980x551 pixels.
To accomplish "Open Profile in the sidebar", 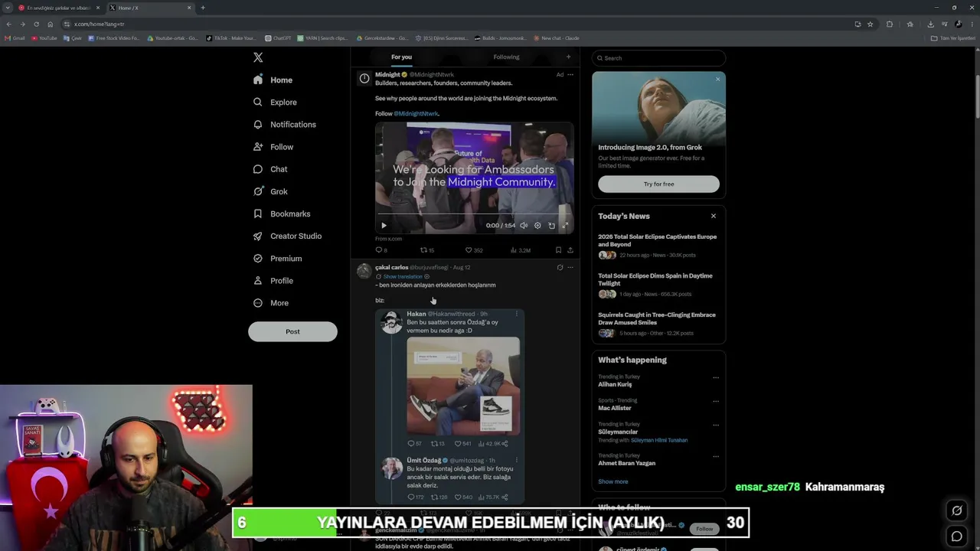I will [x=273, y=280].
